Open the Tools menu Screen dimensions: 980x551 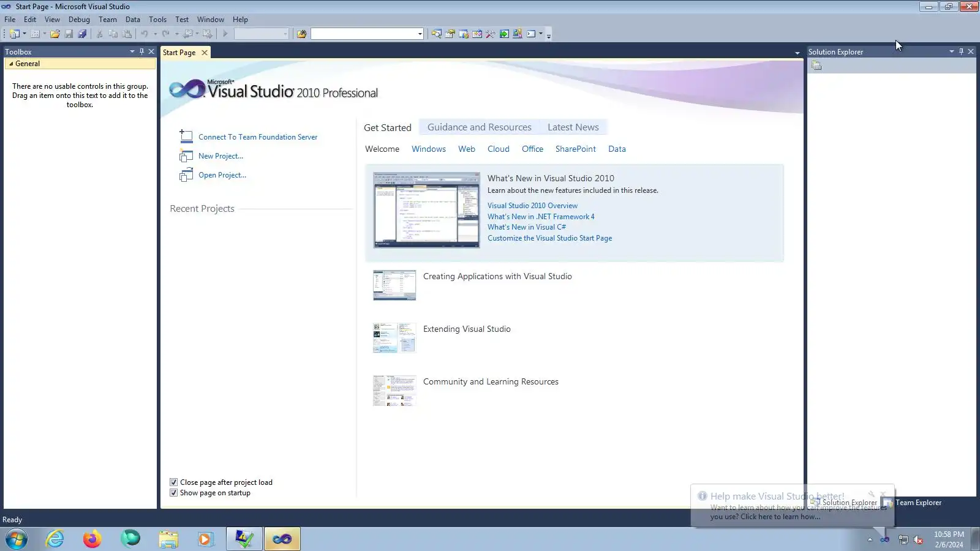tap(157, 20)
